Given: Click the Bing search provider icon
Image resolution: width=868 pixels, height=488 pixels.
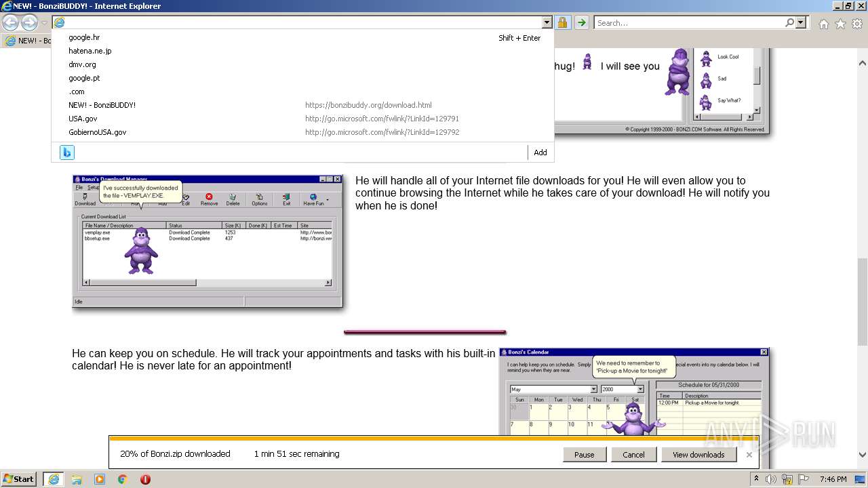Looking at the screenshot, I should pos(67,152).
